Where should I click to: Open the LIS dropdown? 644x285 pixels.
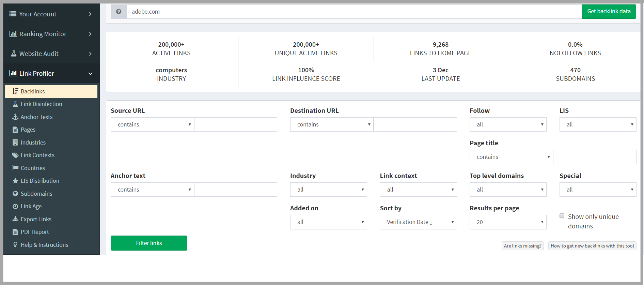pyautogui.click(x=598, y=124)
